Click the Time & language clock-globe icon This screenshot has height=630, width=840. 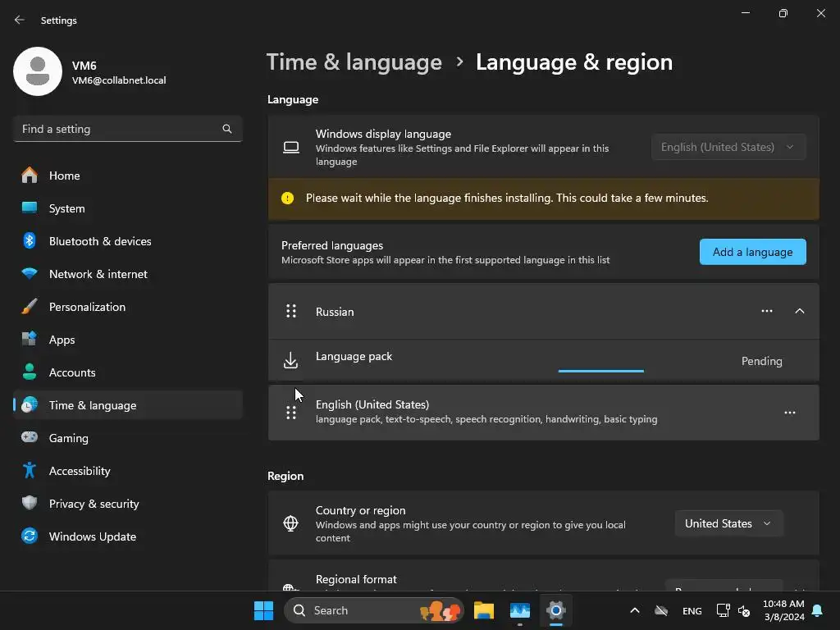30,405
